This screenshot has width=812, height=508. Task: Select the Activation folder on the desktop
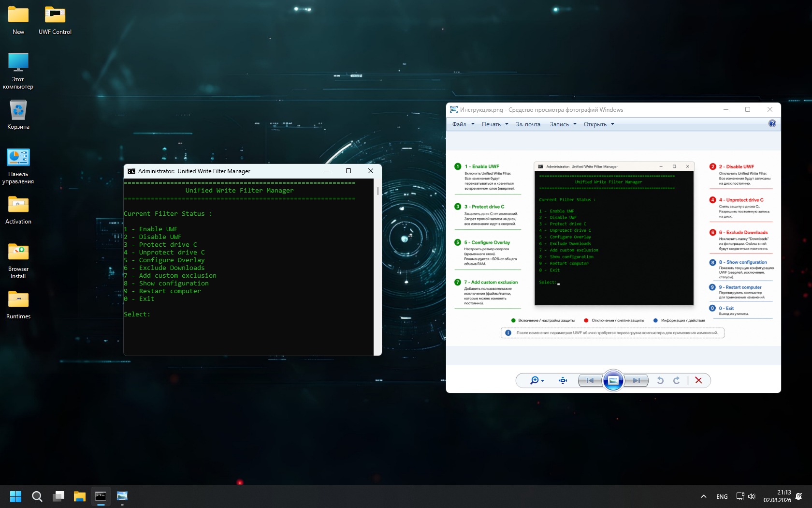(18, 210)
